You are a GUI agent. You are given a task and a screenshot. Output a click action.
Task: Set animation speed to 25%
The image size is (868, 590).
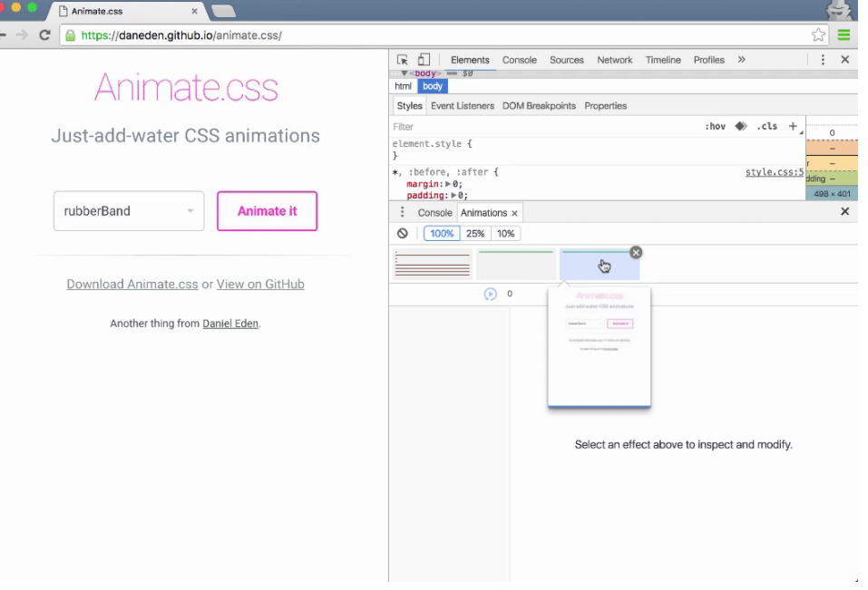click(475, 233)
